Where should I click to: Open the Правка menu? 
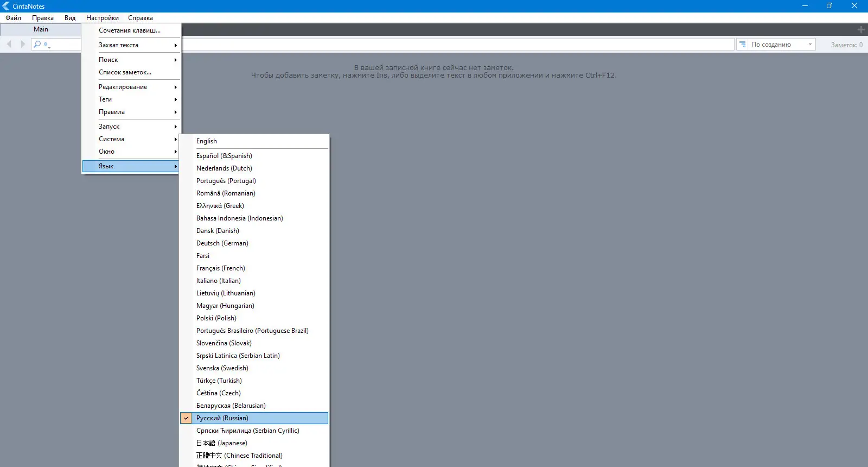(x=43, y=18)
